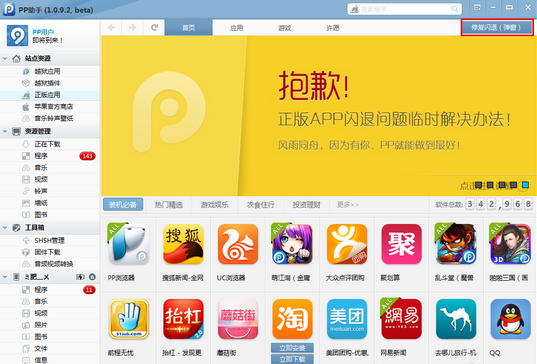Open the menu icon beside the minimize button
The image size is (537, 364).
[x=477, y=7]
